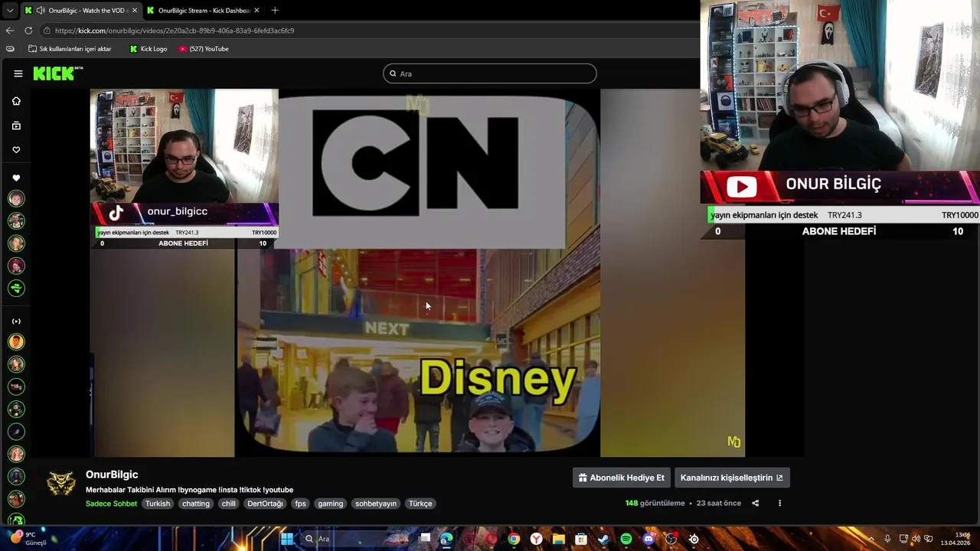
Task: Select the fps tag
Action: click(300, 504)
